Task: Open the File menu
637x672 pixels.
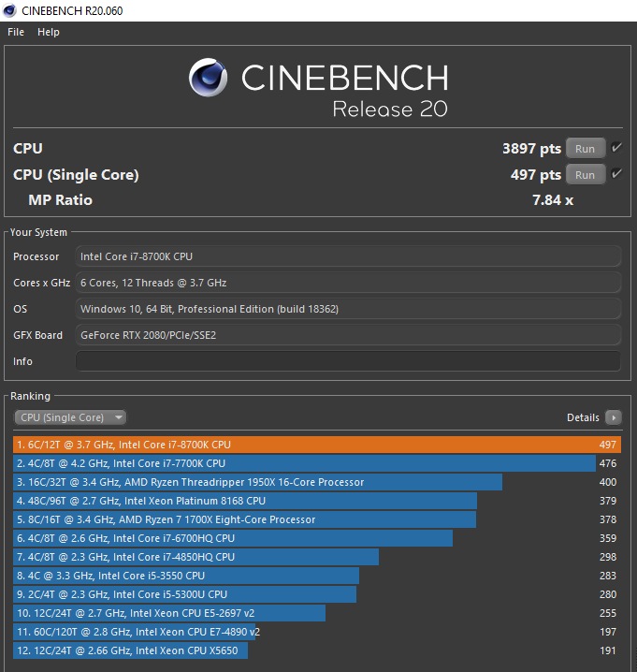Action: point(16,32)
